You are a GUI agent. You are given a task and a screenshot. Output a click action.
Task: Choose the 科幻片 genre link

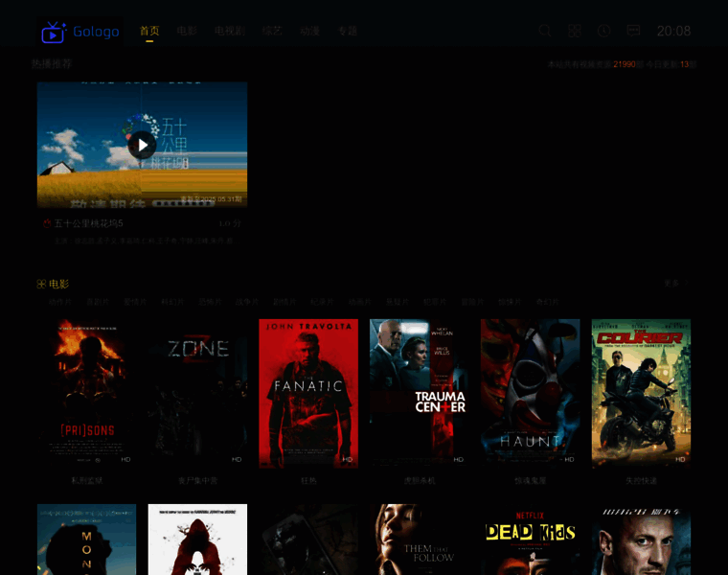coord(172,302)
